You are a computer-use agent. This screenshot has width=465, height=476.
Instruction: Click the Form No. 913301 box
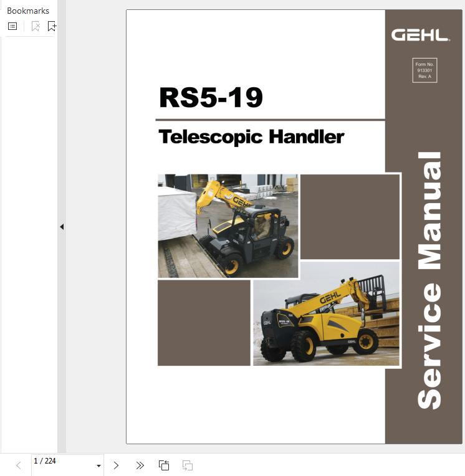424,70
